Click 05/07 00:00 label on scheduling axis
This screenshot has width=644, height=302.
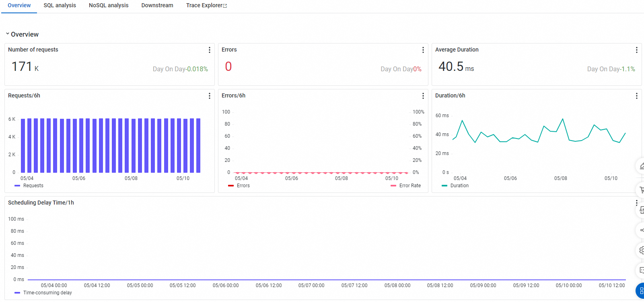pyautogui.click(x=311, y=285)
